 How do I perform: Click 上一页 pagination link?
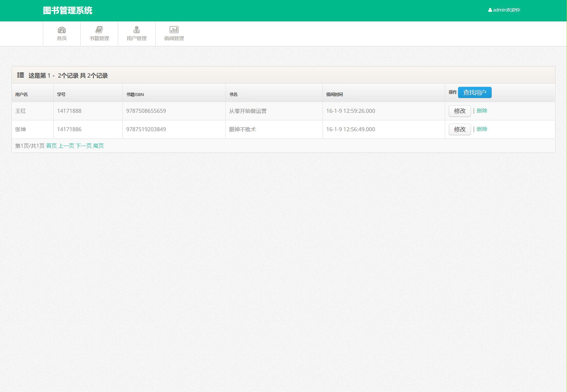point(66,146)
